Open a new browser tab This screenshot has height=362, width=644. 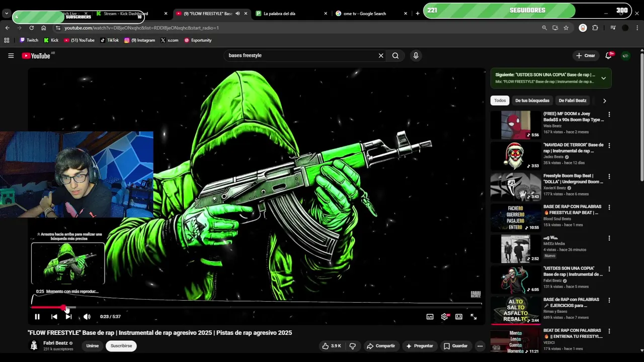point(417,14)
